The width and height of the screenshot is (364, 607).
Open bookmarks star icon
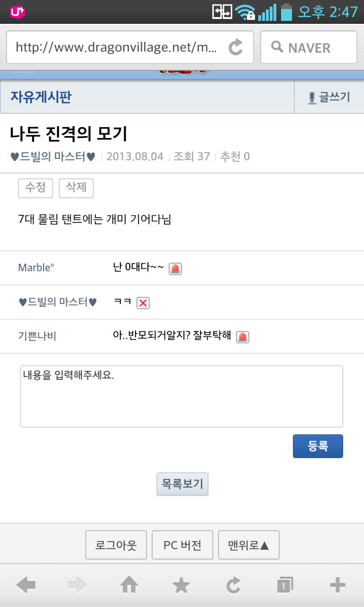tap(181, 586)
